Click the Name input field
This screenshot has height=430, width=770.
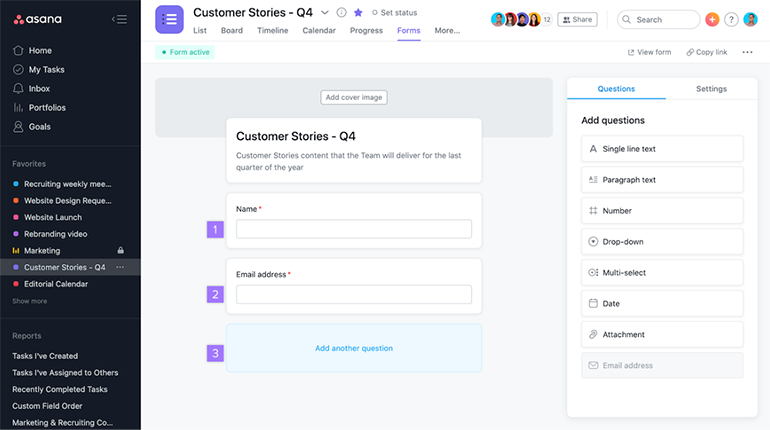pyautogui.click(x=353, y=229)
